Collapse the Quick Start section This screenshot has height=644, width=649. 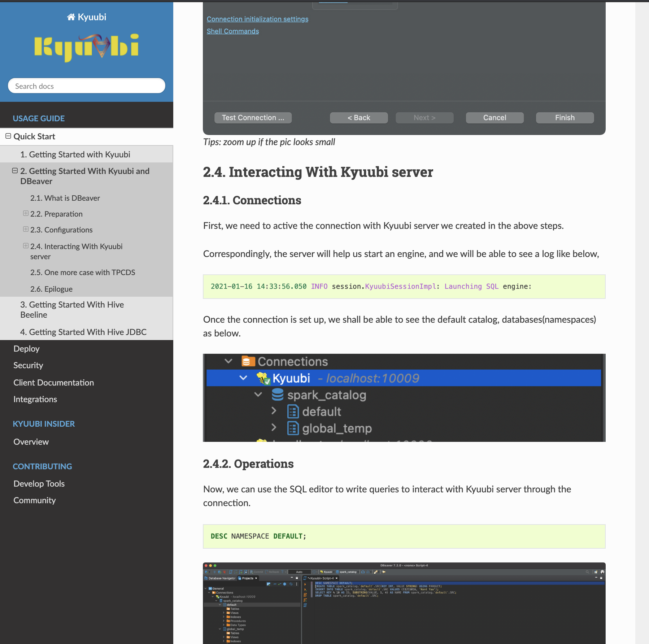8,136
